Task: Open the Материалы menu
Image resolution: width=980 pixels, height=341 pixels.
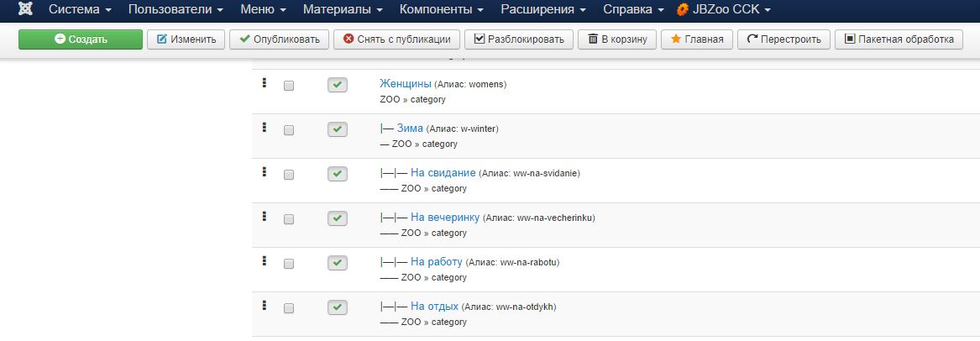Action: click(343, 10)
